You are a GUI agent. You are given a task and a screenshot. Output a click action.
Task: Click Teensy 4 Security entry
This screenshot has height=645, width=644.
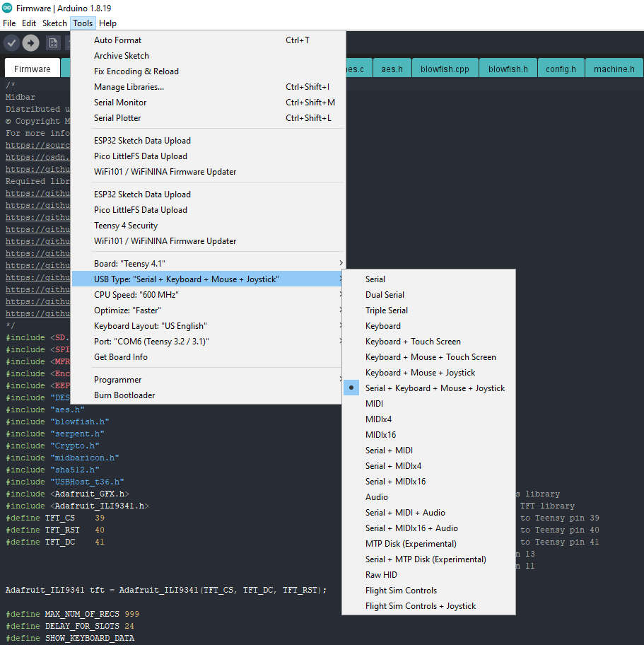pos(208,226)
